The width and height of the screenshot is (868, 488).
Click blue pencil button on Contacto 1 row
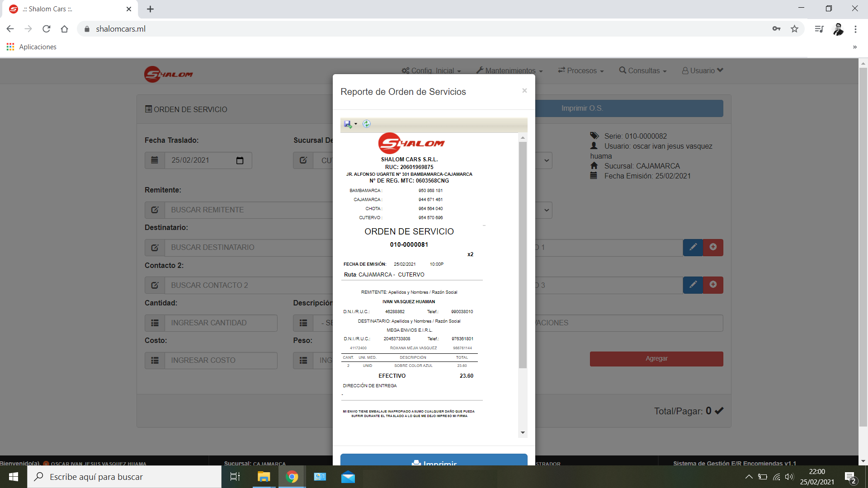click(x=693, y=247)
